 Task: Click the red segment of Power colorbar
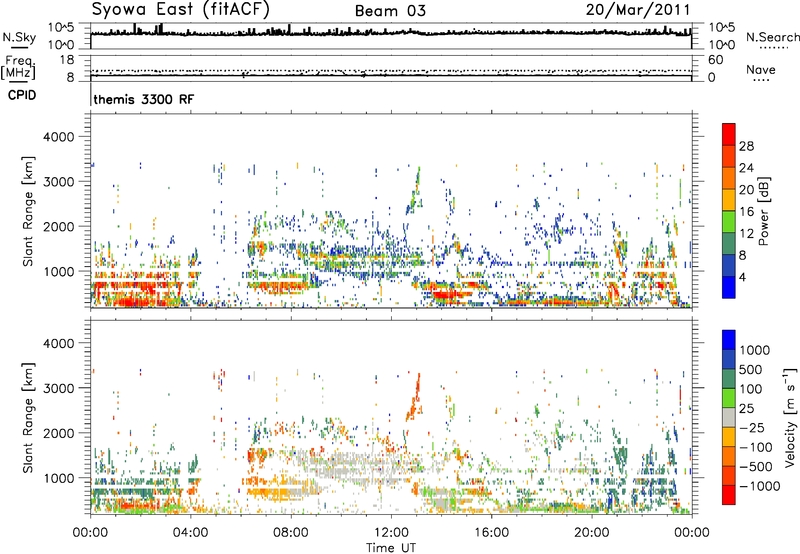729,134
